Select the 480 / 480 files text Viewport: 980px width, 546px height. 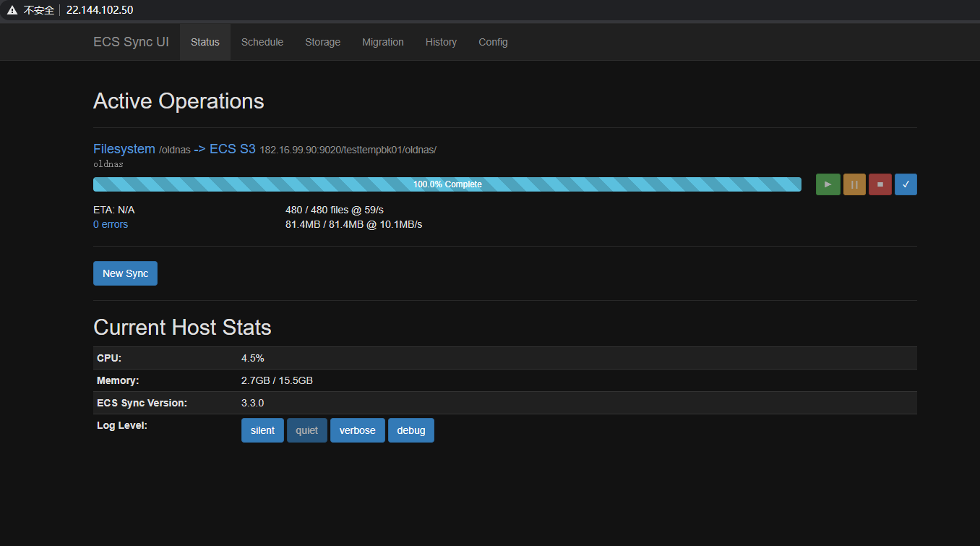click(335, 210)
